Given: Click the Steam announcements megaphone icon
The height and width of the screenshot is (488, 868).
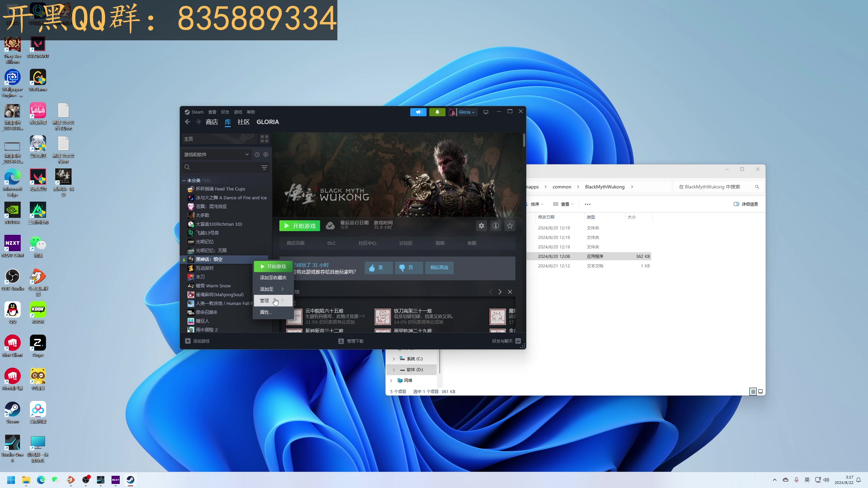Looking at the screenshot, I should tap(418, 112).
